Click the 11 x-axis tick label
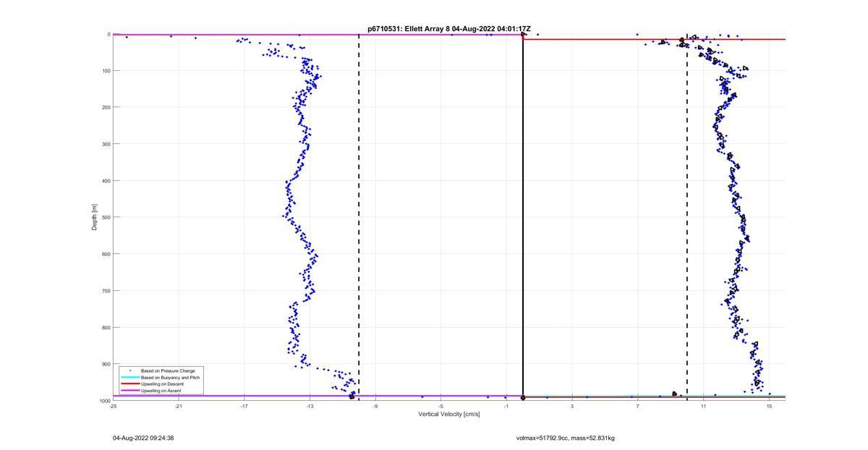Screen dimensions: 868x450 point(703,406)
